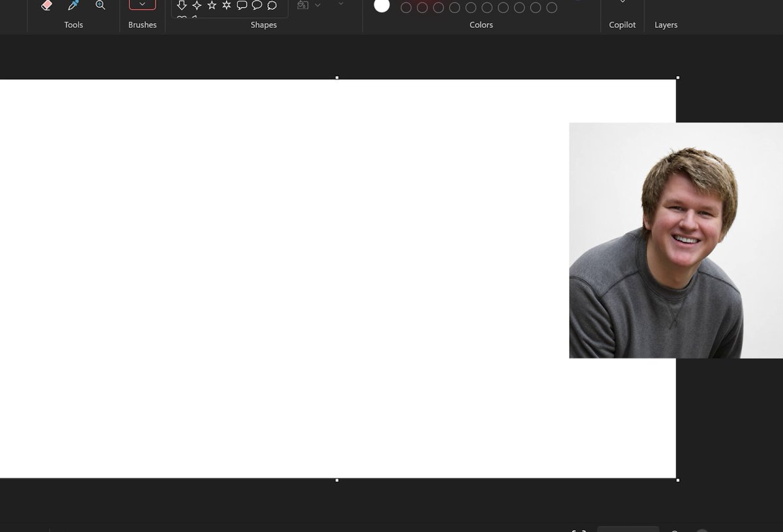Select the four-point star shape
Screen dimensions: 783x532
[197, 5]
